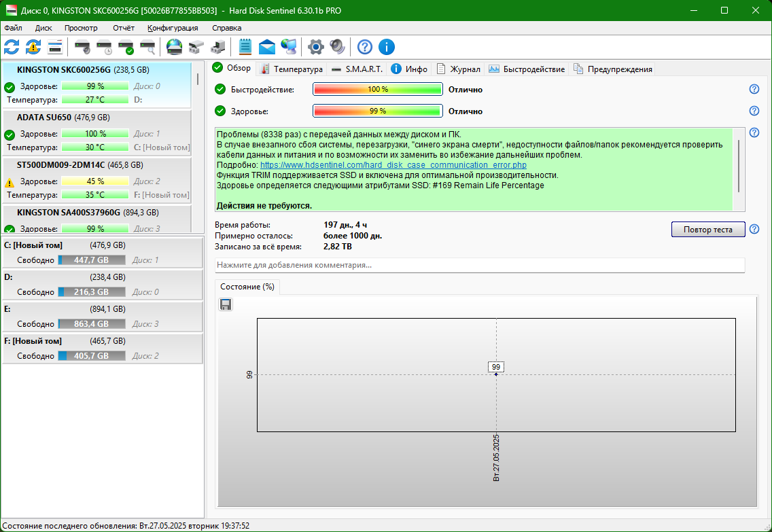Switch to the S.M.A.R.T. tab
Image resolution: width=772 pixels, height=532 pixels.
[357, 69]
